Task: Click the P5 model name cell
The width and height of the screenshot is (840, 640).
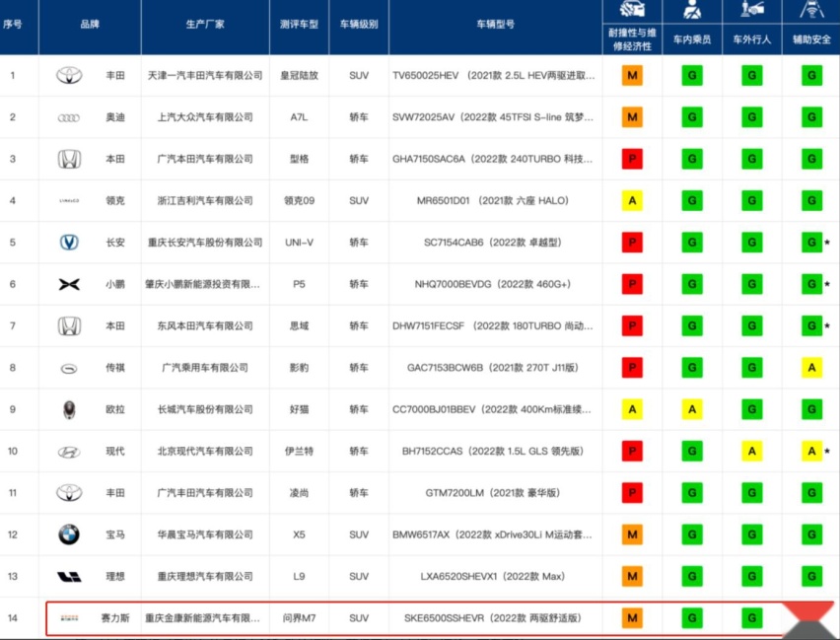Action: pos(299,284)
